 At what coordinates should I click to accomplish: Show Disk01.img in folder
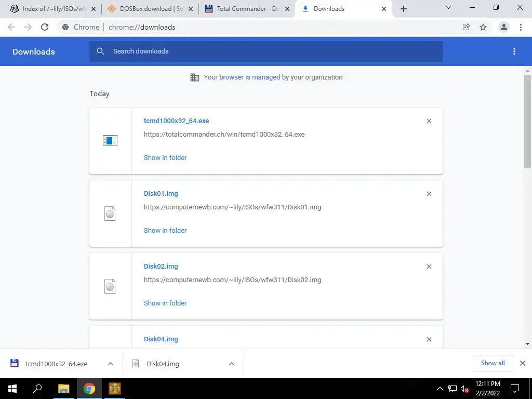click(165, 230)
